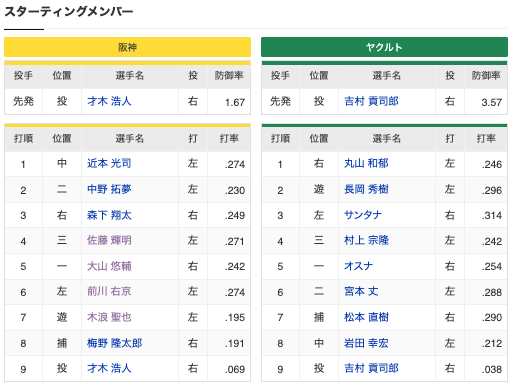Click batting average .191 for 梅野
512x392 pixels.
pos(235,344)
